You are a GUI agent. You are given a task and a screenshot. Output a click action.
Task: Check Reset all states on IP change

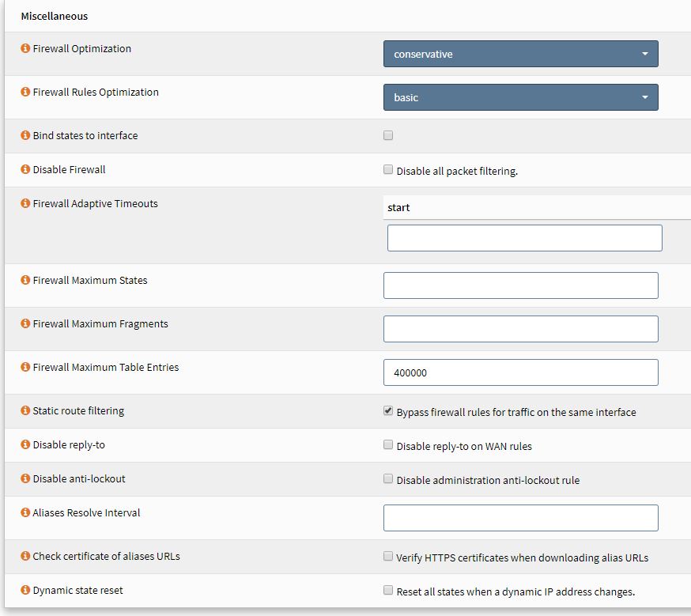point(388,590)
